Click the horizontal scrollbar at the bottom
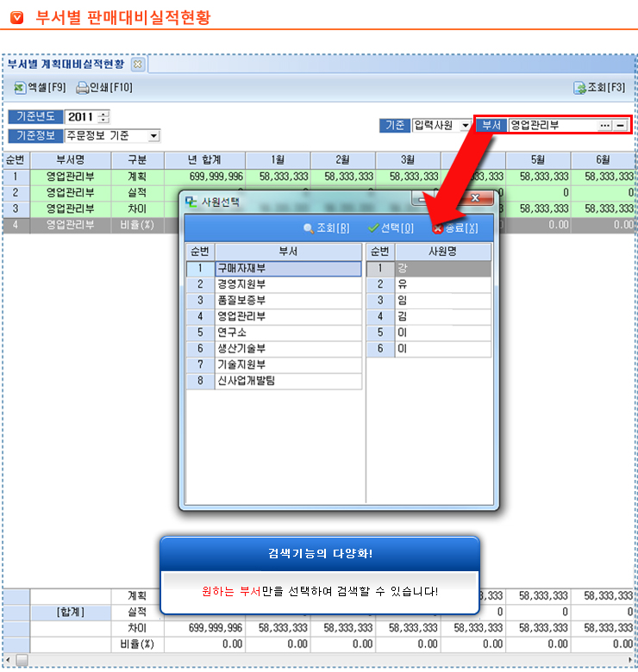638x672 pixels. pos(319,661)
